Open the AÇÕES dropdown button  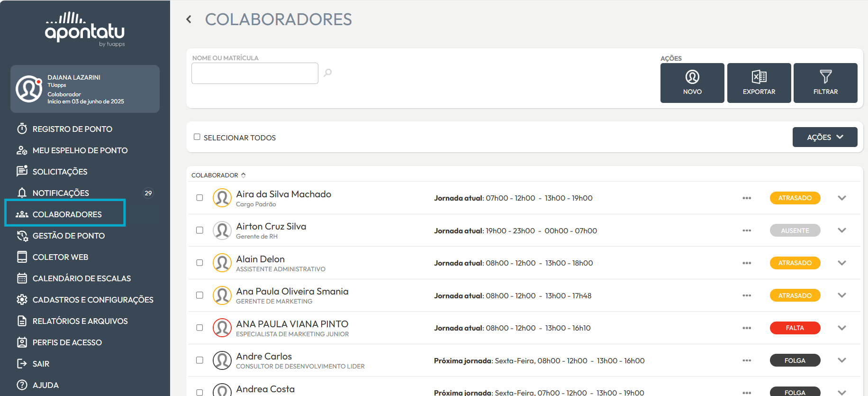tap(825, 137)
